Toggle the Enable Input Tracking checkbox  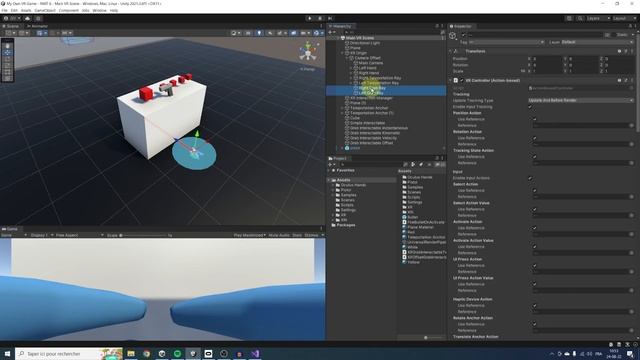click(x=530, y=107)
